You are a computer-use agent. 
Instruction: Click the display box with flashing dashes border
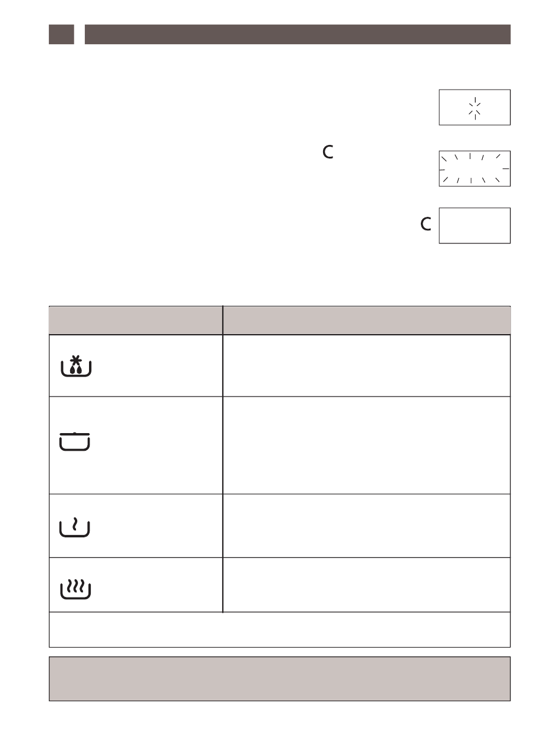475,169
